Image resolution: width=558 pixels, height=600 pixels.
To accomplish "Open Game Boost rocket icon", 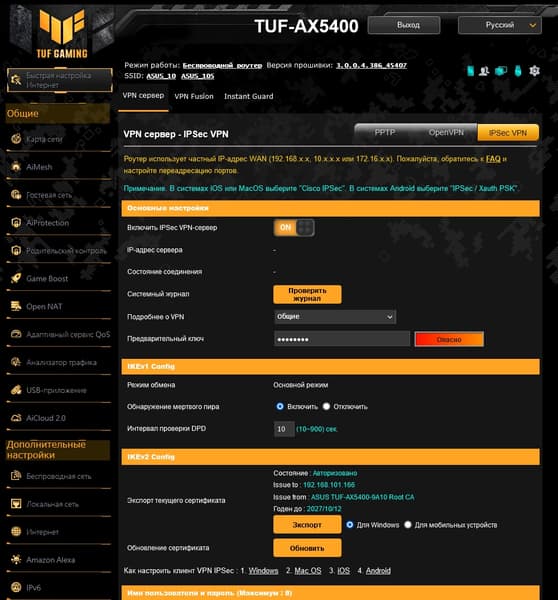I will (x=16, y=278).
